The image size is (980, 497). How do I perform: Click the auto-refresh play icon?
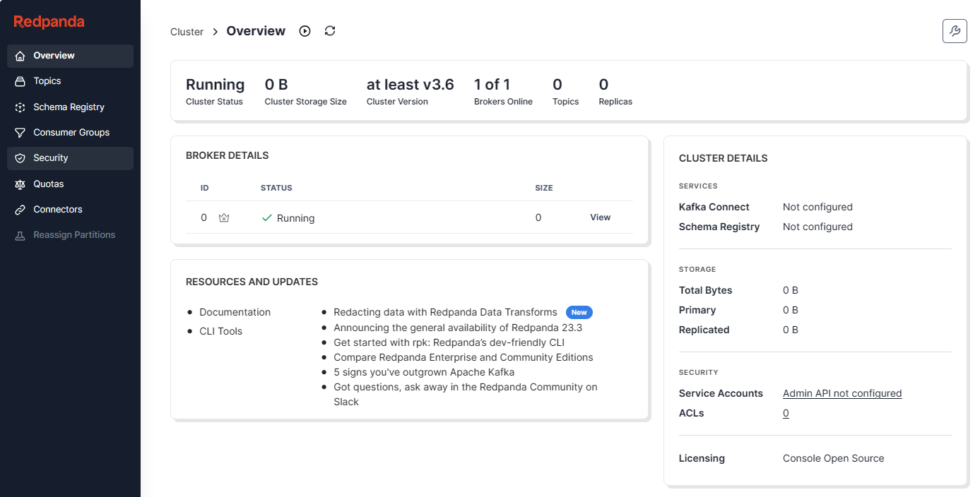305,31
